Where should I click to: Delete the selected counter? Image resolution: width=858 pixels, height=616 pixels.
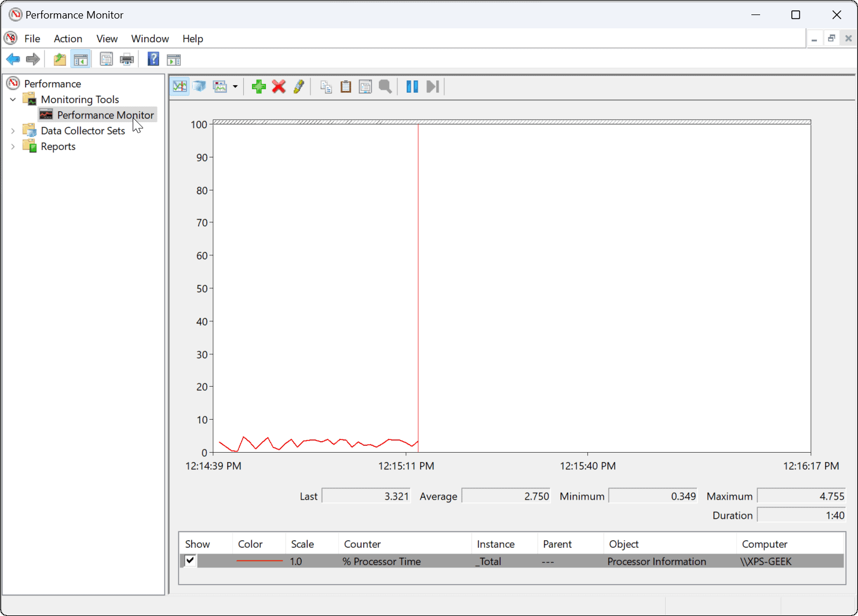(x=279, y=86)
